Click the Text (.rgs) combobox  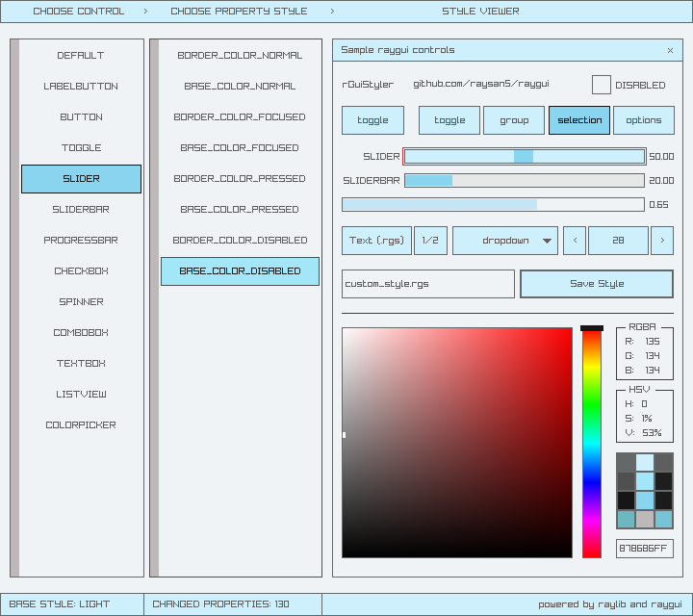[376, 241]
